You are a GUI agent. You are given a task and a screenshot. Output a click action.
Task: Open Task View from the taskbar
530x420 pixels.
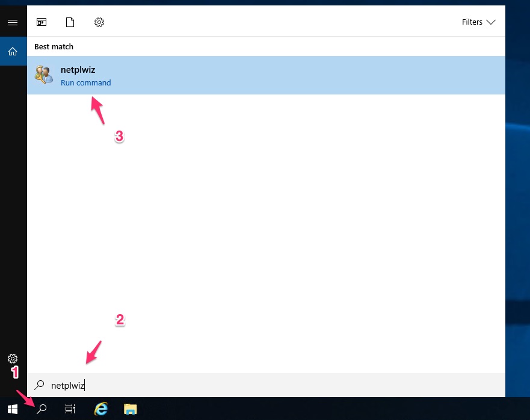pyautogui.click(x=70, y=409)
